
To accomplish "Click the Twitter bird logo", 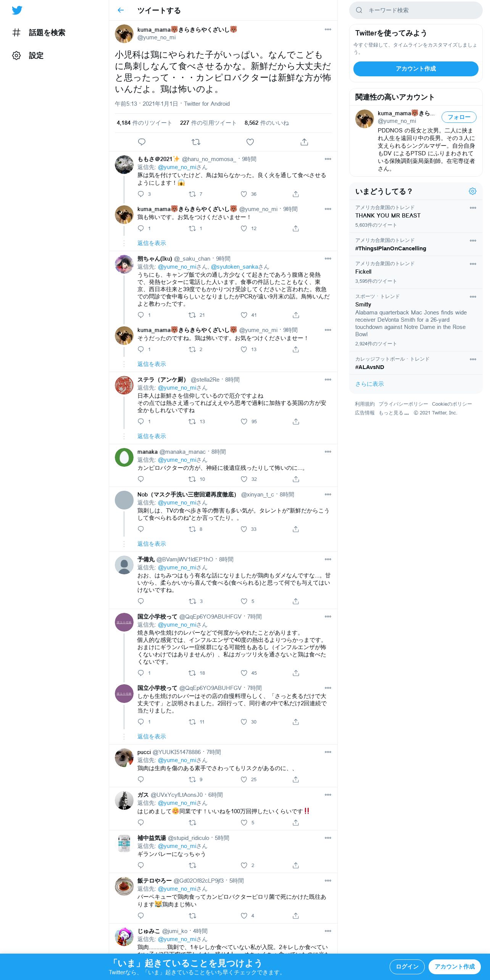I will pyautogui.click(x=17, y=10).
